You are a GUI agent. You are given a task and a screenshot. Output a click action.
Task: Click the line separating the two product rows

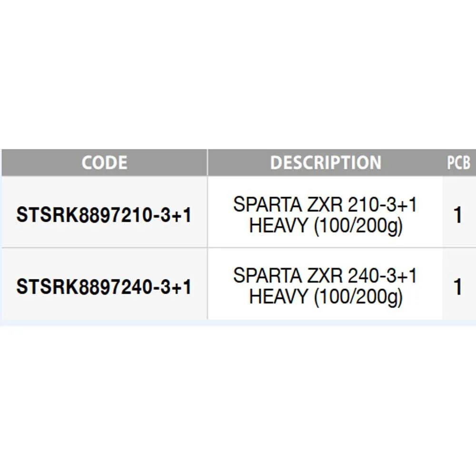[x=238, y=248]
